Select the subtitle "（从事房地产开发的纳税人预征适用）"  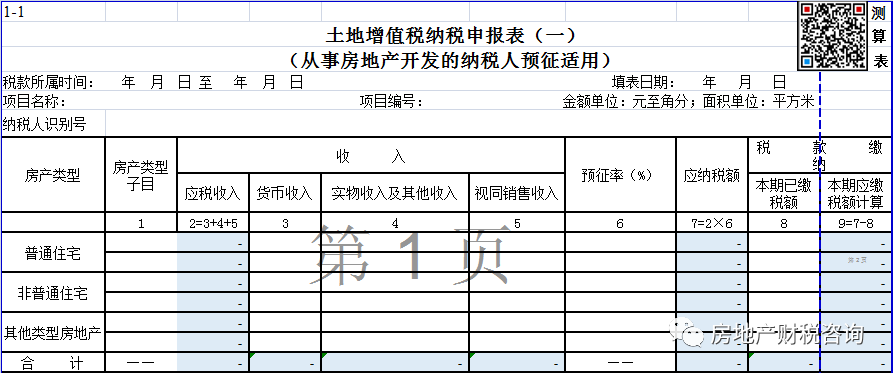(450, 60)
